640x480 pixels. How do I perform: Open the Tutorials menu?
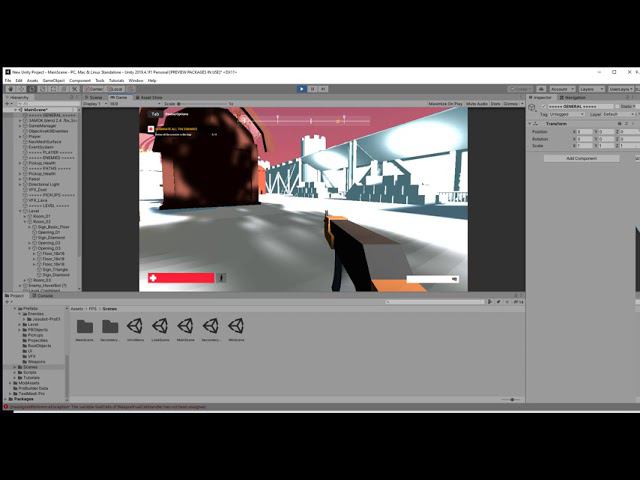(116, 80)
